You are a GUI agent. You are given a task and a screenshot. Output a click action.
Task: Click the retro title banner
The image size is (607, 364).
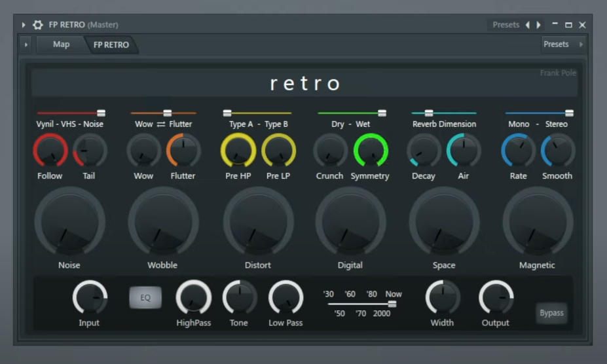pyautogui.click(x=304, y=83)
